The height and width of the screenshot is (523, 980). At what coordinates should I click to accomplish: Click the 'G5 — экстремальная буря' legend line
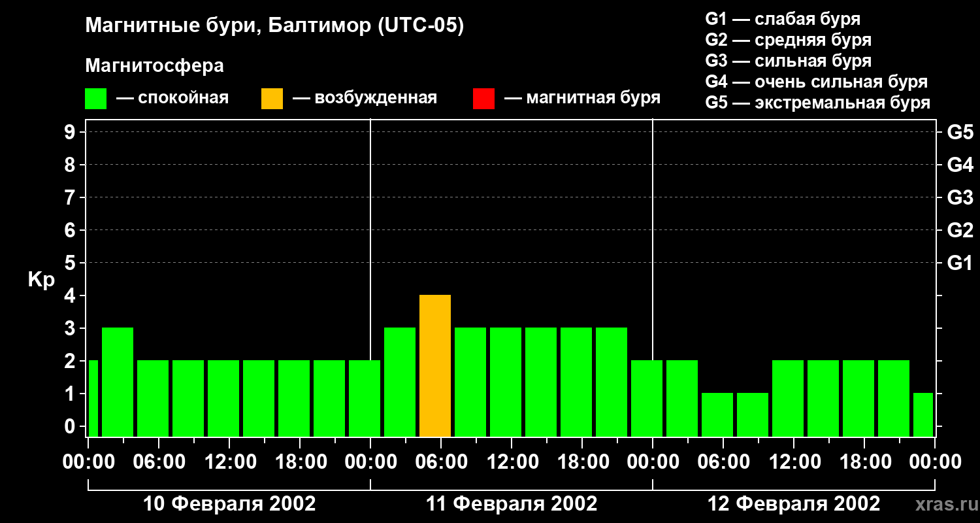[817, 103]
